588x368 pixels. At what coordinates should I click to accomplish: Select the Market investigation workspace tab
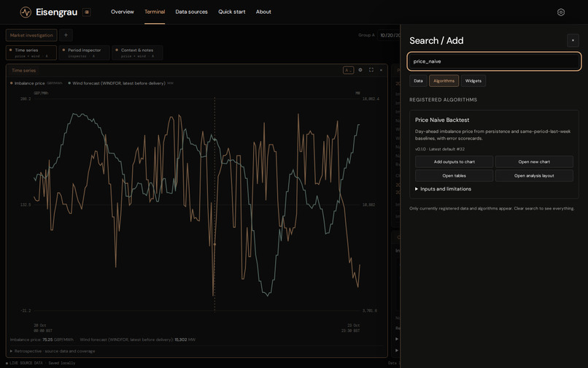(x=31, y=35)
